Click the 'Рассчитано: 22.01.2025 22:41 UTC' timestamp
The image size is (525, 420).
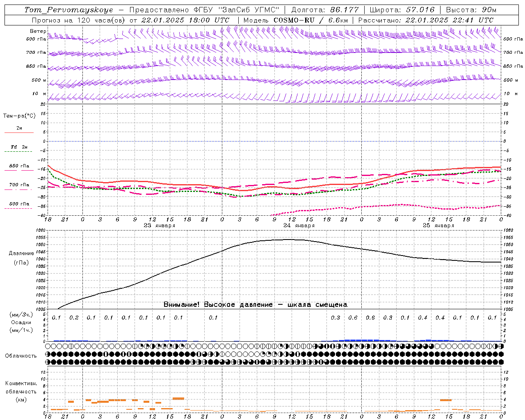pos(426,20)
